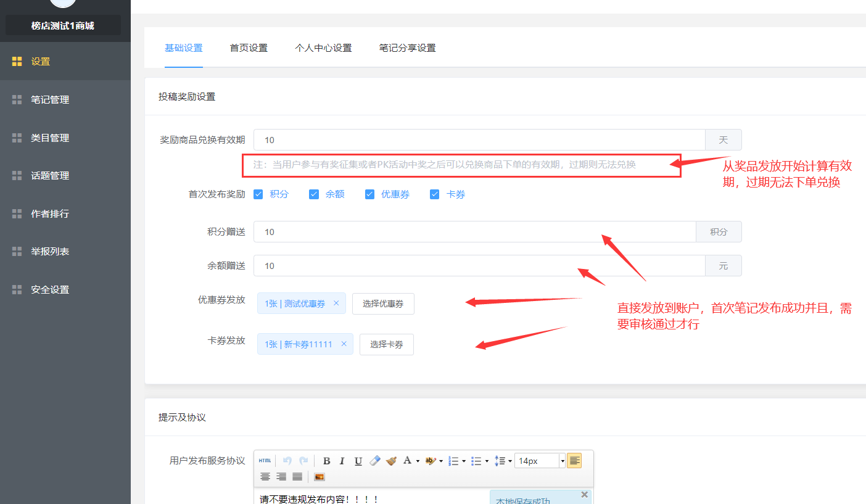Switch to the 首页设置 tab
Viewport: 866px width, 504px height.
pyautogui.click(x=249, y=48)
